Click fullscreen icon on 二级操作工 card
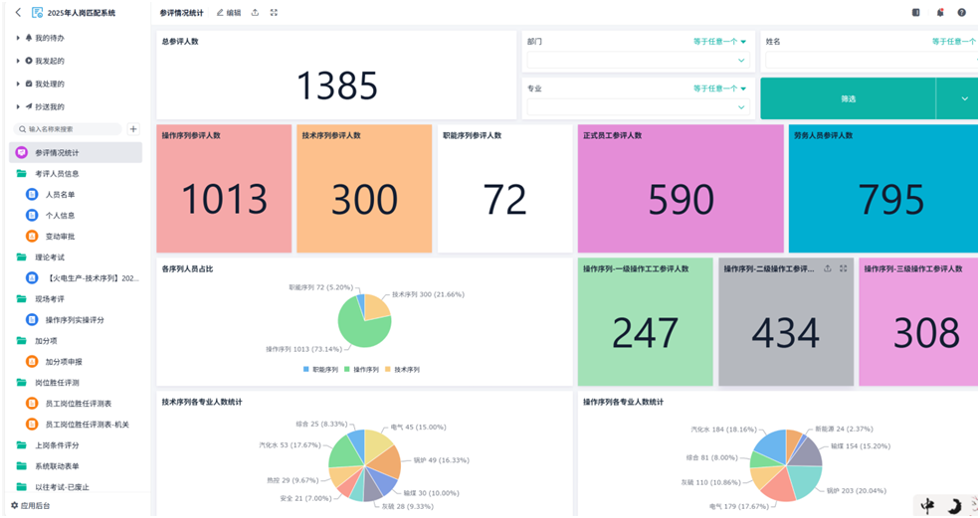Screen dimensions: 980x518 [x=844, y=268]
